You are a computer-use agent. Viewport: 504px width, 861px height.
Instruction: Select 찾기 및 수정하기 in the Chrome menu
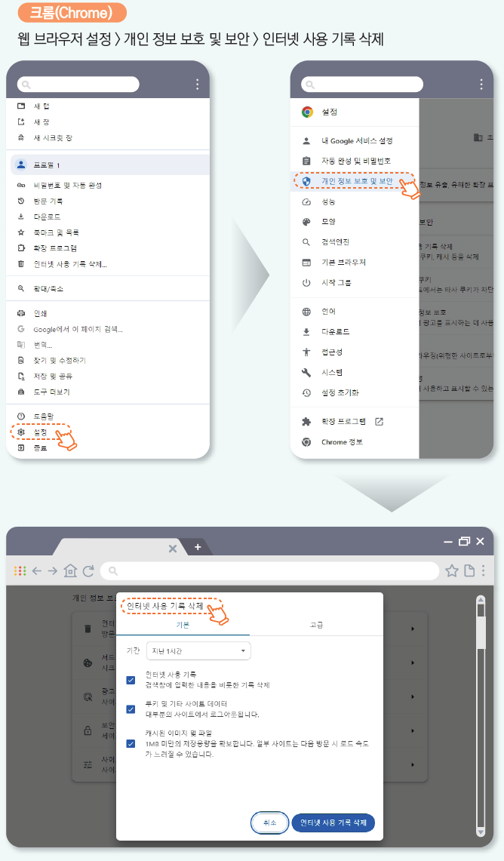click(x=60, y=360)
